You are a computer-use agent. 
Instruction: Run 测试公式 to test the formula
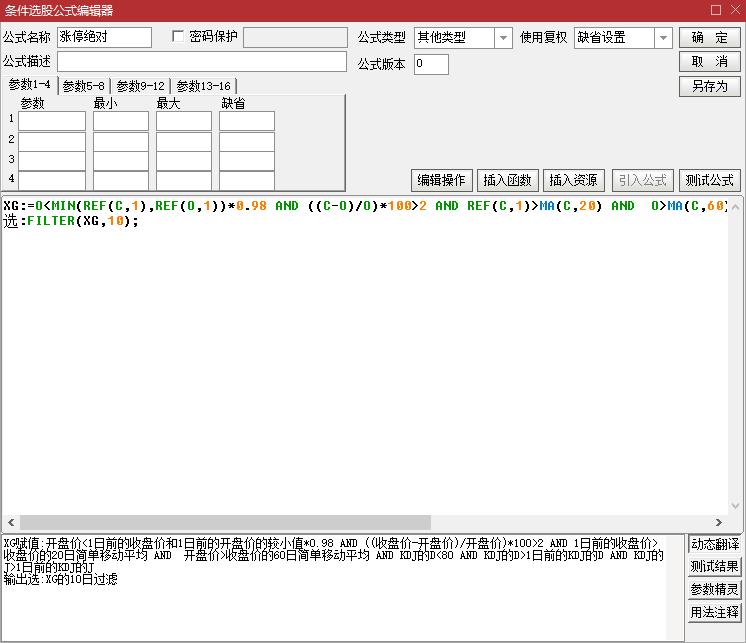pos(710,180)
